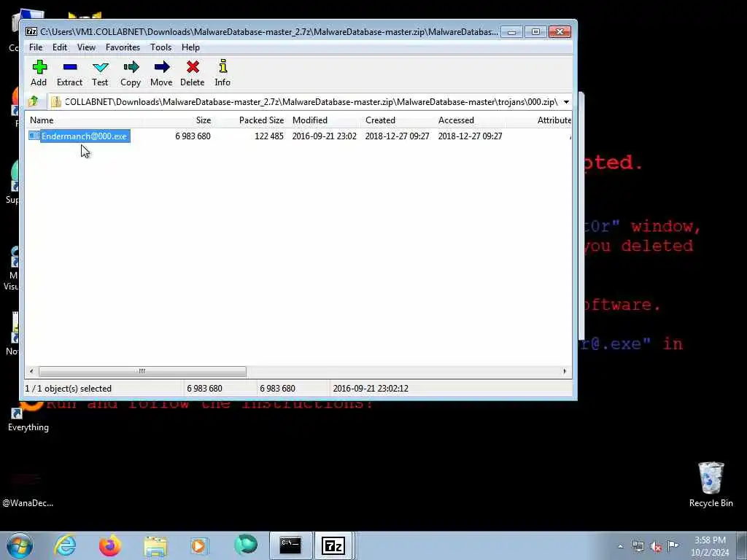Open the Tools menu
Screen dimensions: 747x560
160,47
